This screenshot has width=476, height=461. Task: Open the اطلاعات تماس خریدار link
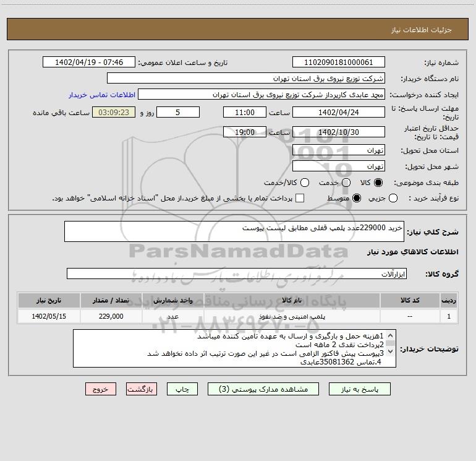[x=102, y=95]
